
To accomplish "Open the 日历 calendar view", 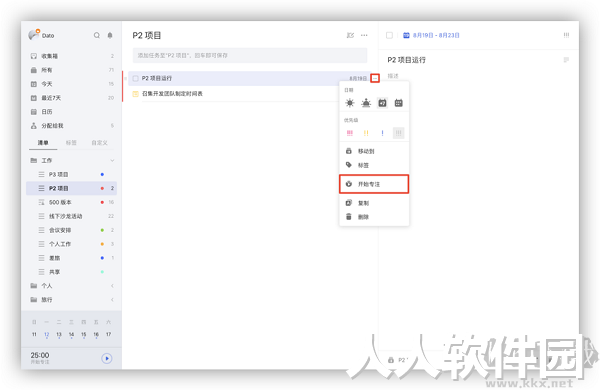I will coord(72,112).
